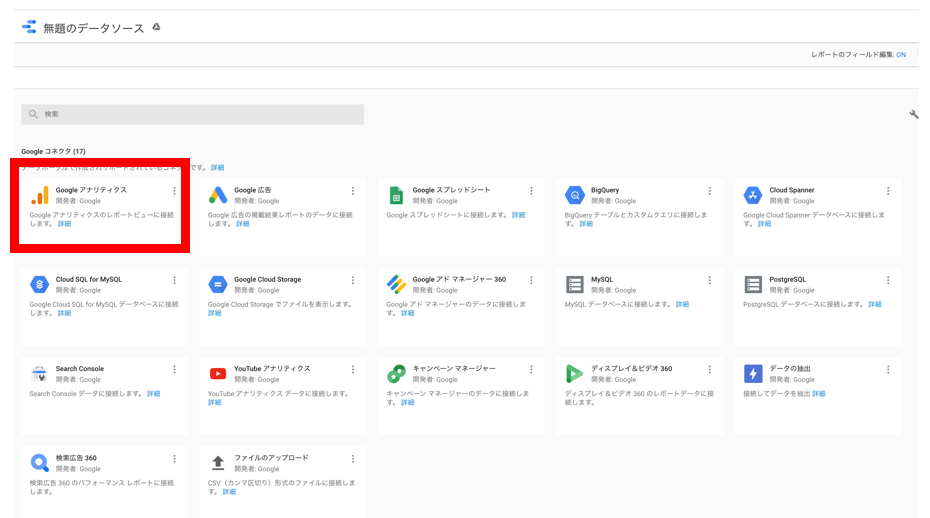The width and height of the screenshot is (930, 518).
Task: Click the Drive icon beside the title
Action: [157, 27]
